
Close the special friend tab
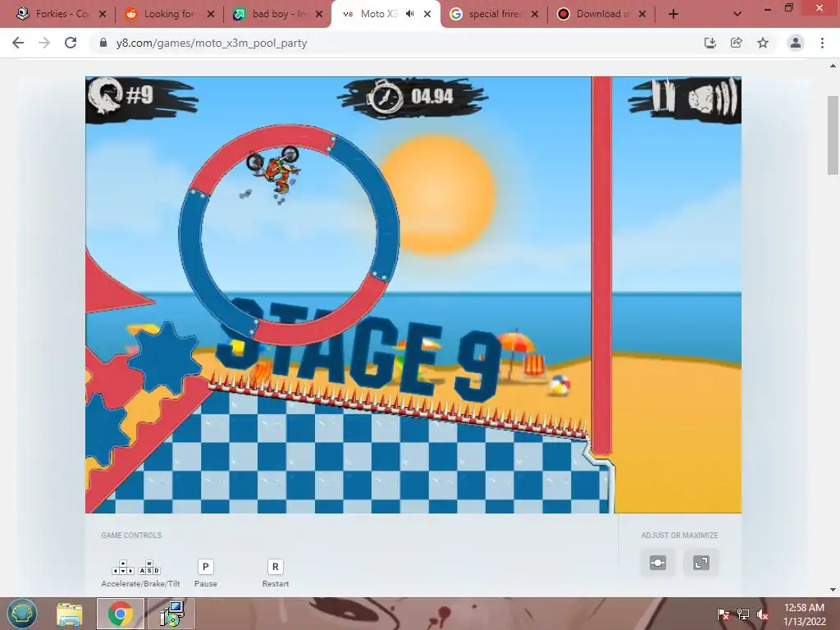click(x=535, y=14)
